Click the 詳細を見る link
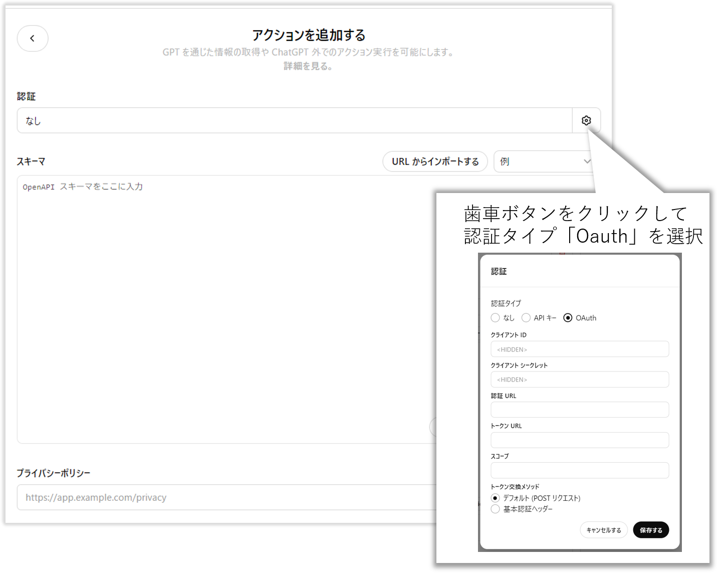Viewport: 728px width, 573px height. click(x=308, y=66)
